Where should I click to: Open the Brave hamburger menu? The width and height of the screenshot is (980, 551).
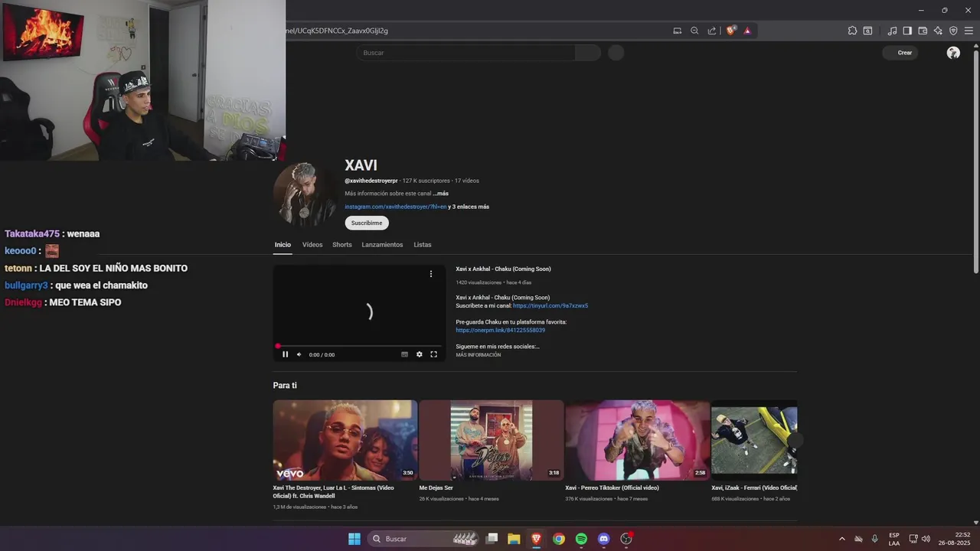point(969,31)
